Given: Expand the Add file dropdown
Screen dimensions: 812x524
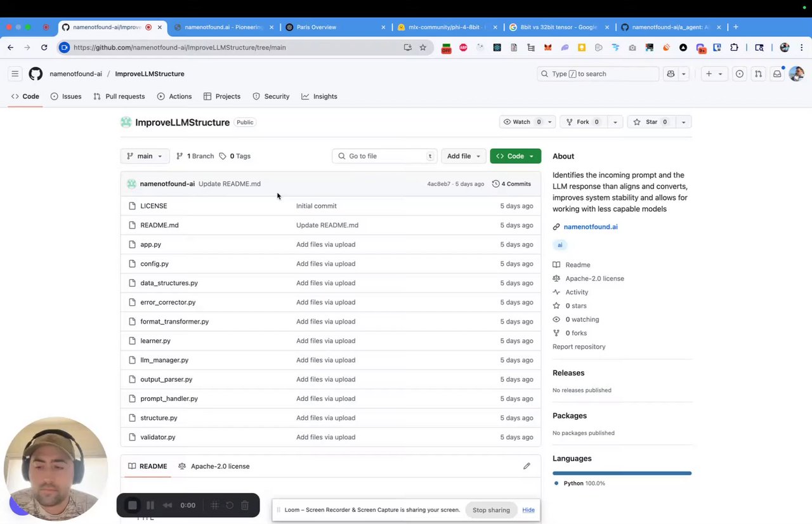Looking at the screenshot, I should [x=462, y=156].
